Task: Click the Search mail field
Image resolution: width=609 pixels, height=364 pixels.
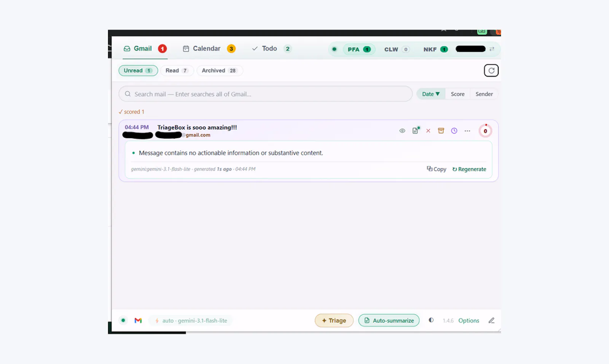Action: point(265,94)
